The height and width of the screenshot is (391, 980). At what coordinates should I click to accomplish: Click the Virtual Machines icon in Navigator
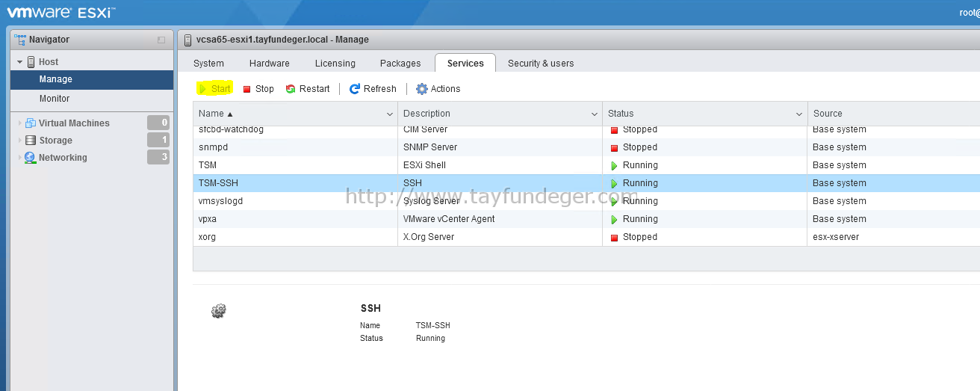tap(31, 123)
